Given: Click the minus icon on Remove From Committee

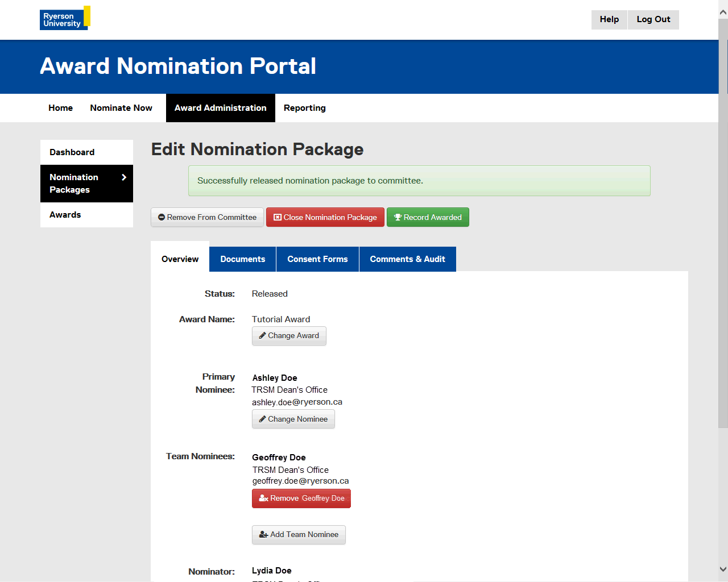Looking at the screenshot, I should [162, 218].
